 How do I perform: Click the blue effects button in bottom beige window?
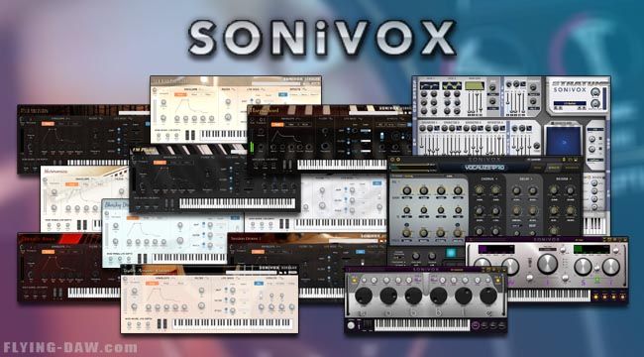click(259, 284)
